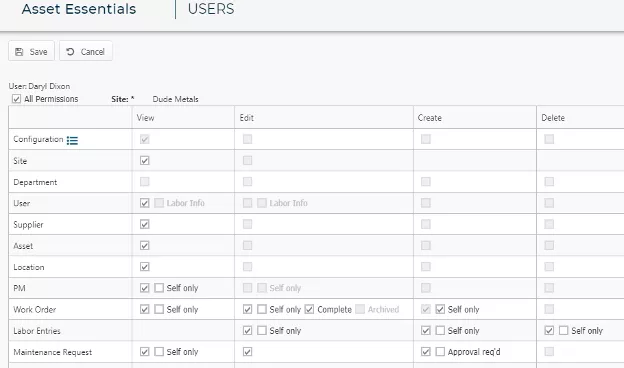The width and height of the screenshot is (624, 368).
Task: Uncheck the Supplier View checkbox
Action: point(144,224)
